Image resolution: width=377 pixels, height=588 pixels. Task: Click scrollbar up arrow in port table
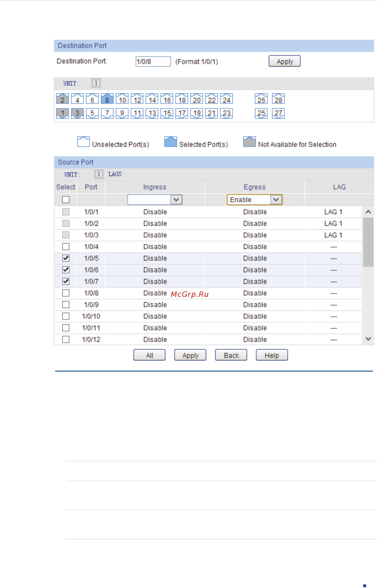coord(368,212)
